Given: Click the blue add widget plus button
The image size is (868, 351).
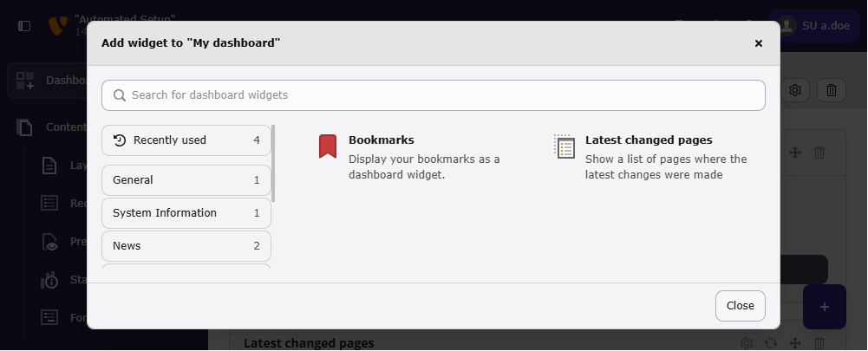Looking at the screenshot, I should [825, 307].
